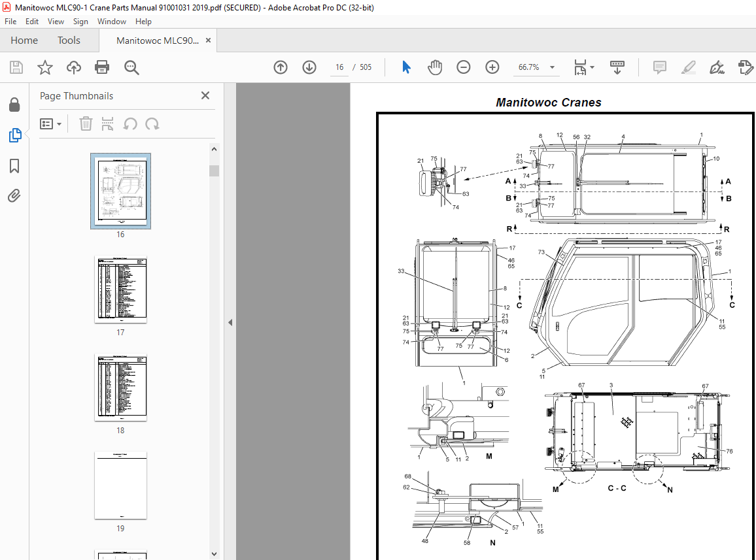Select page 19 thumbnail
The width and height of the screenshot is (756, 560).
click(x=120, y=486)
